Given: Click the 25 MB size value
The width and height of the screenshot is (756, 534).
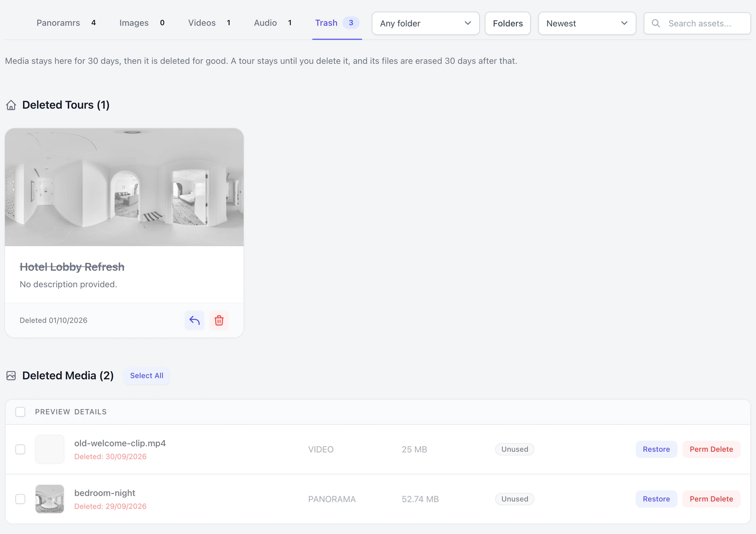Looking at the screenshot, I should [414, 449].
